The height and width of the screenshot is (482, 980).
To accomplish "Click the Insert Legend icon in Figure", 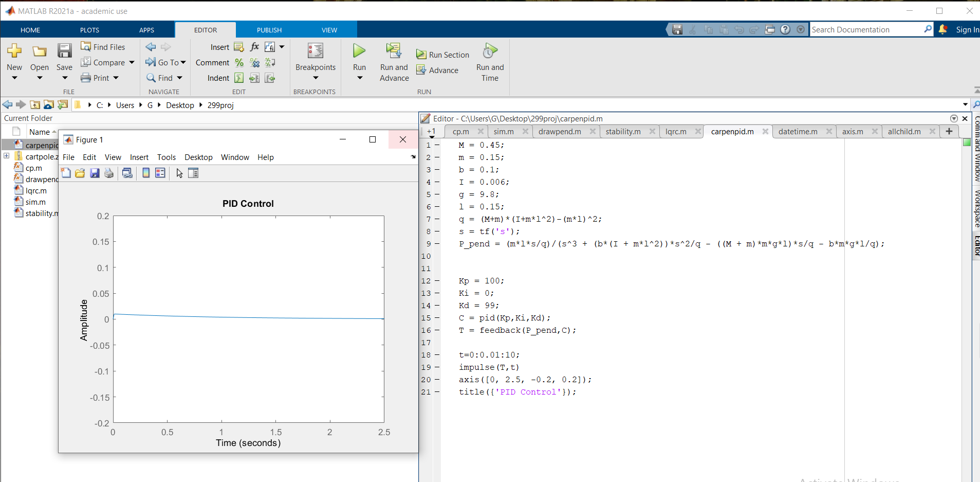I will 160,173.
